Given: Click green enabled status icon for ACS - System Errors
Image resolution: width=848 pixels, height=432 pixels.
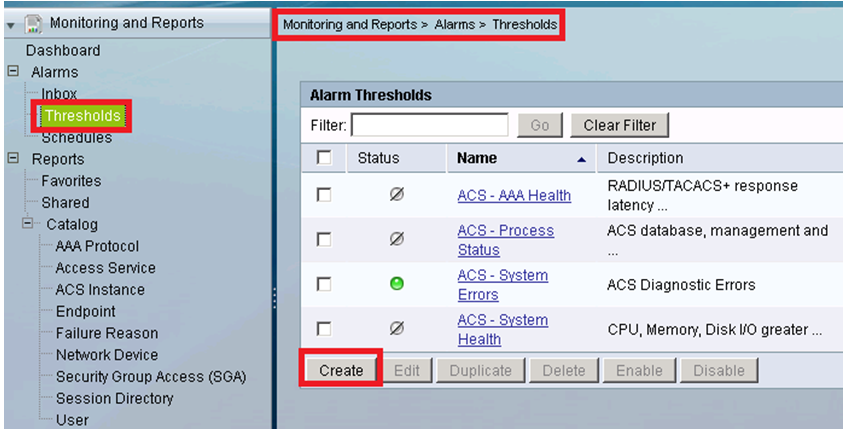Looking at the screenshot, I should 397,283.
